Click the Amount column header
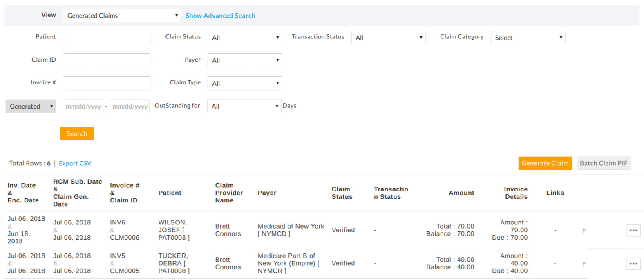 pos(461,193)
